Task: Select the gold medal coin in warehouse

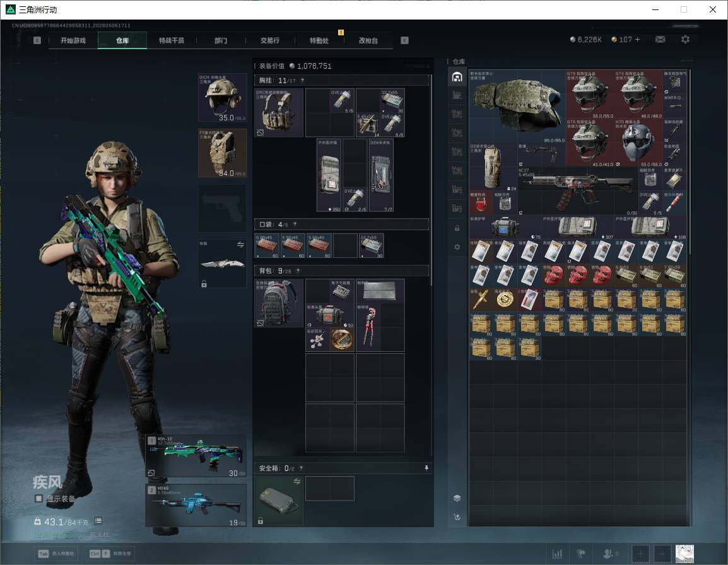Action: tap(505, 300)
